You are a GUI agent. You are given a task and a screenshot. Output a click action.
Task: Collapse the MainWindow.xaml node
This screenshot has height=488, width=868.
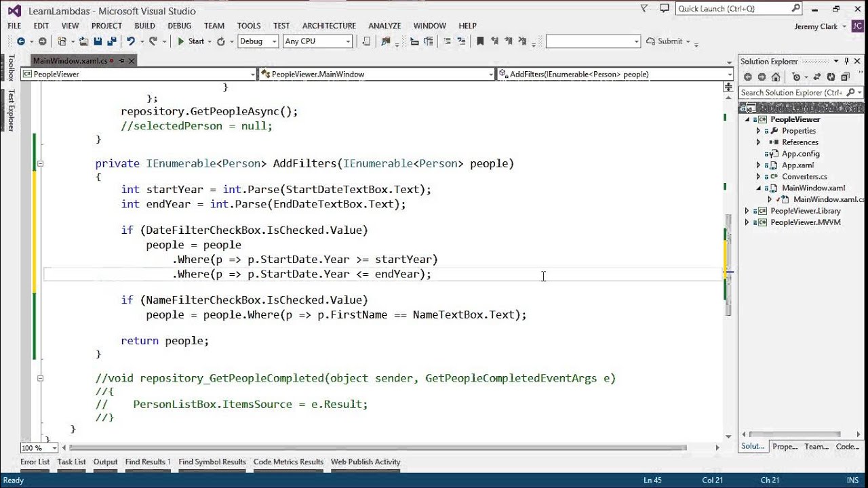pyautogui.click(x=759, y=188)
